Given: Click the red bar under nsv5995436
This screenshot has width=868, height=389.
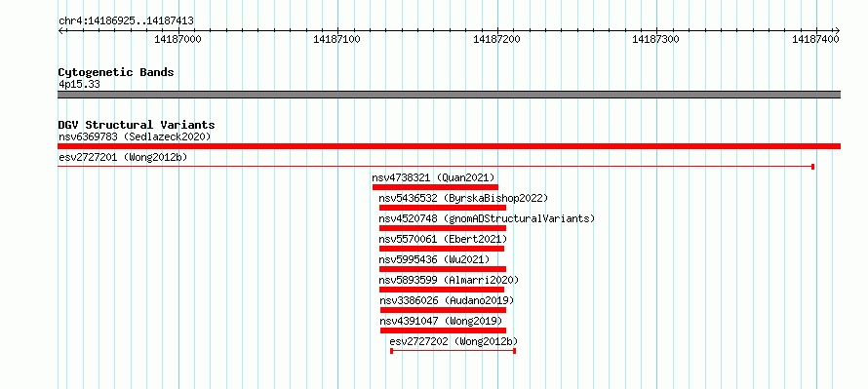Looking at the screenshot, I should [443, 269].
